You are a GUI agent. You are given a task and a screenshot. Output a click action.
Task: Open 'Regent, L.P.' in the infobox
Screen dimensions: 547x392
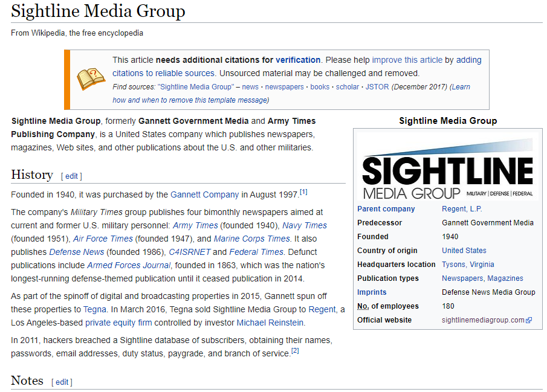462,209
